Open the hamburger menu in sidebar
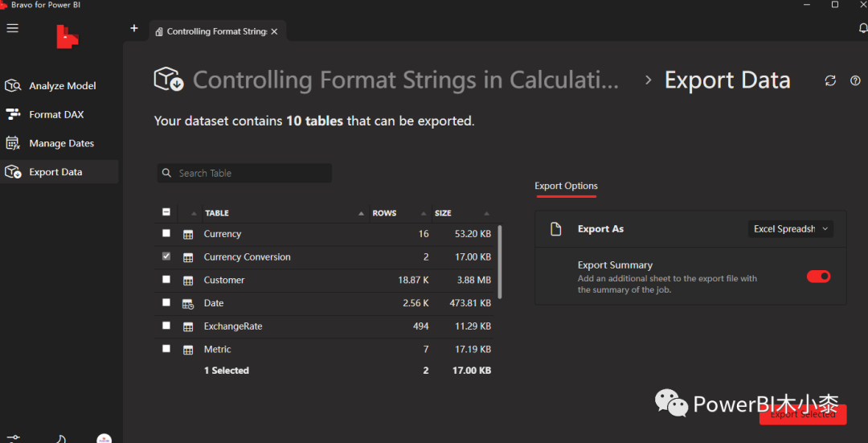 point(12,28)
